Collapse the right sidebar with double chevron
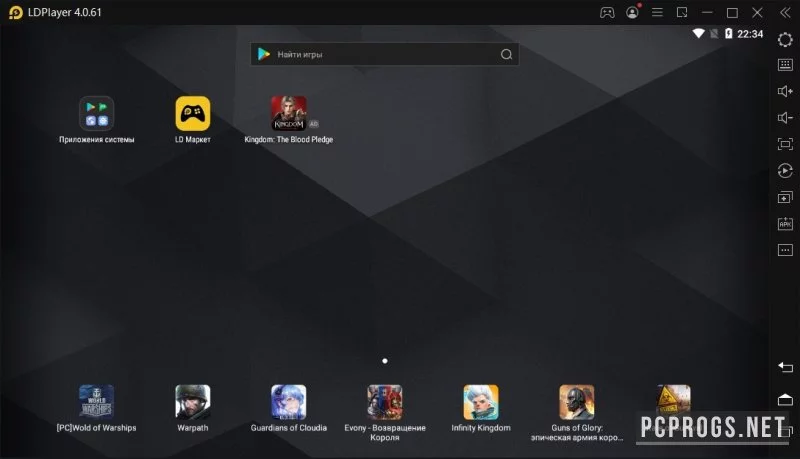Viewport: 800px width, 459px height. 785,12
